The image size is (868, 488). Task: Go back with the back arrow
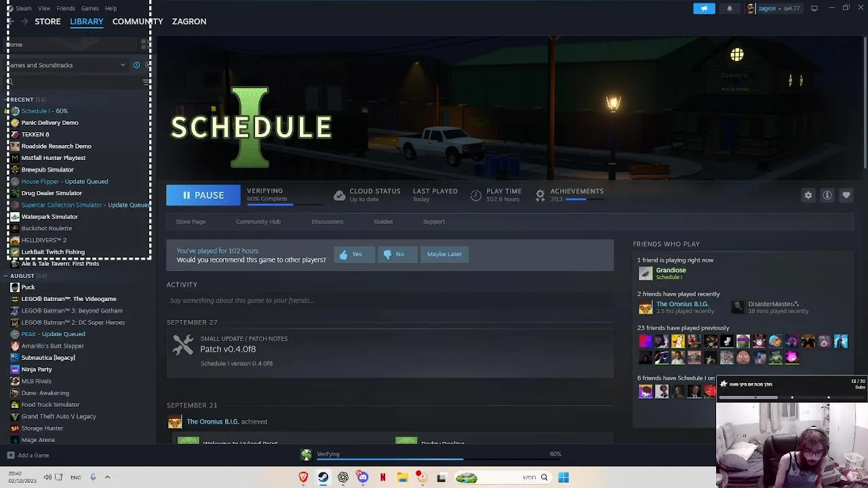[x=10, y=22]
